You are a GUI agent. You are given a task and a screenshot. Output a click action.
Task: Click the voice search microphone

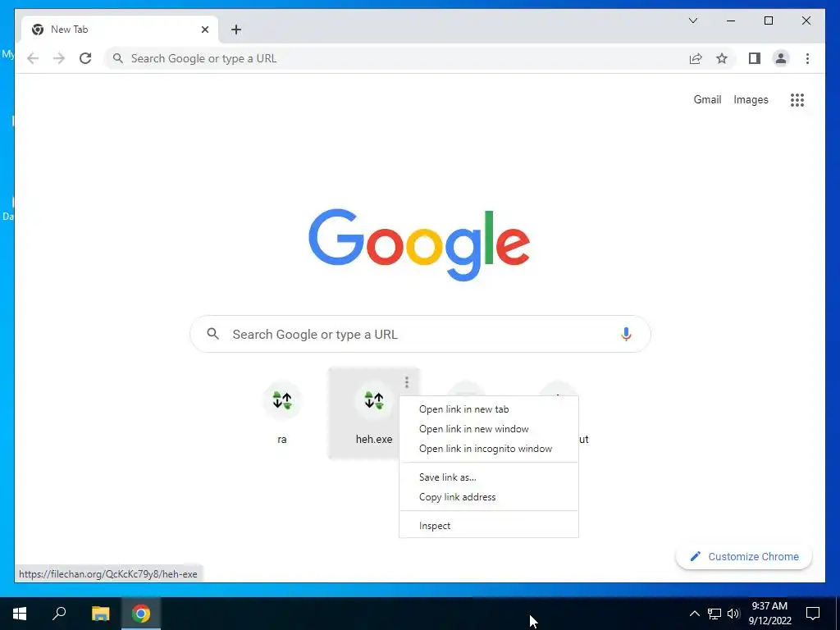pyautogui.click(x=626, y=335)
